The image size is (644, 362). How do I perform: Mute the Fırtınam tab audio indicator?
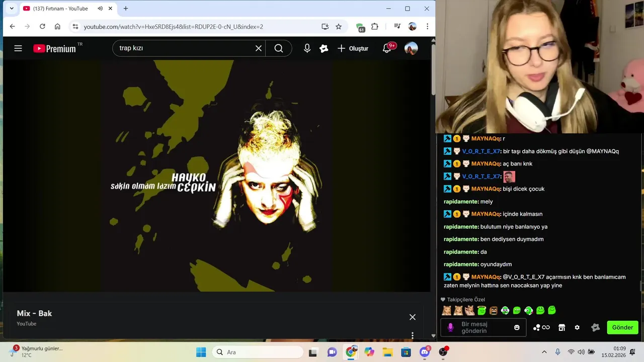pyautogui.click(x=100, y=9)
